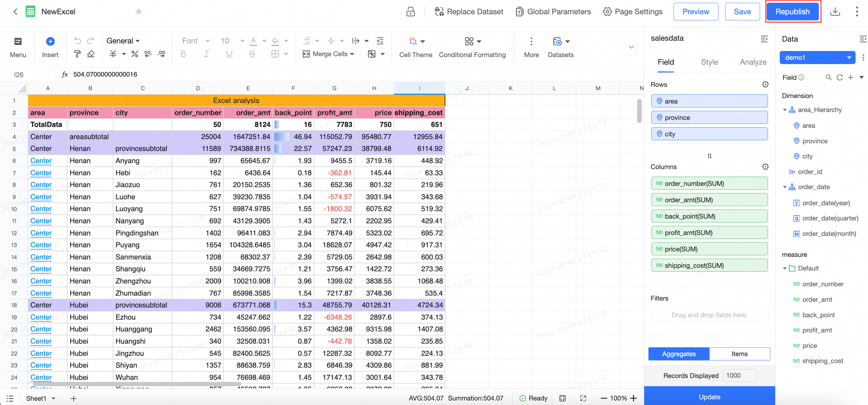Collapse the area_Hierarchy tree node
868x405 pixels.
(x=785, y=110)
